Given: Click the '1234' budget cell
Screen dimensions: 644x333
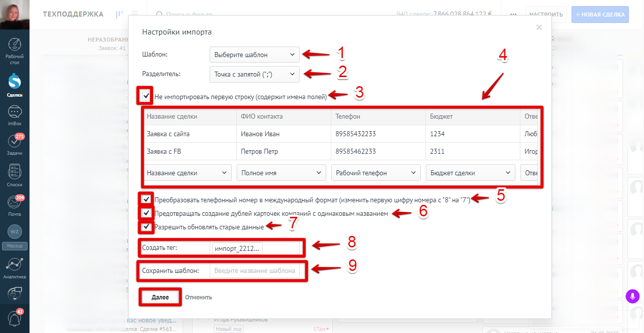Looking at the screenshot, I should click(472, 134).
